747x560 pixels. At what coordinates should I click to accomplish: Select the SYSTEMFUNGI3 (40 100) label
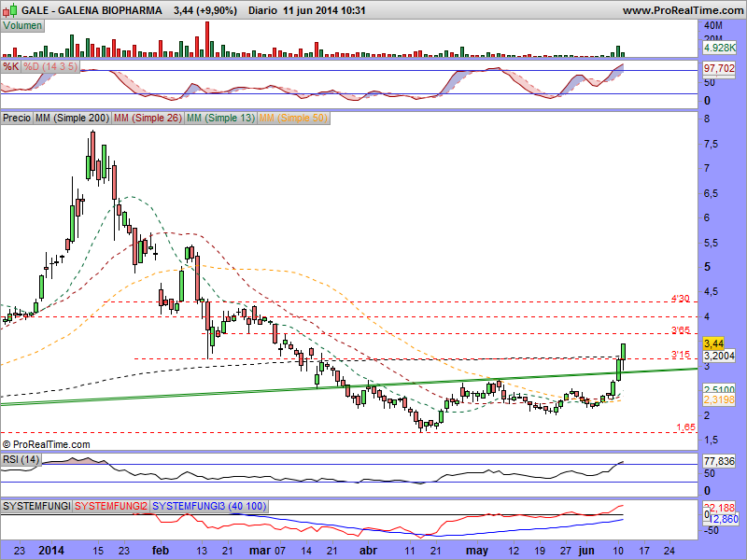click(x=208, y=506)
